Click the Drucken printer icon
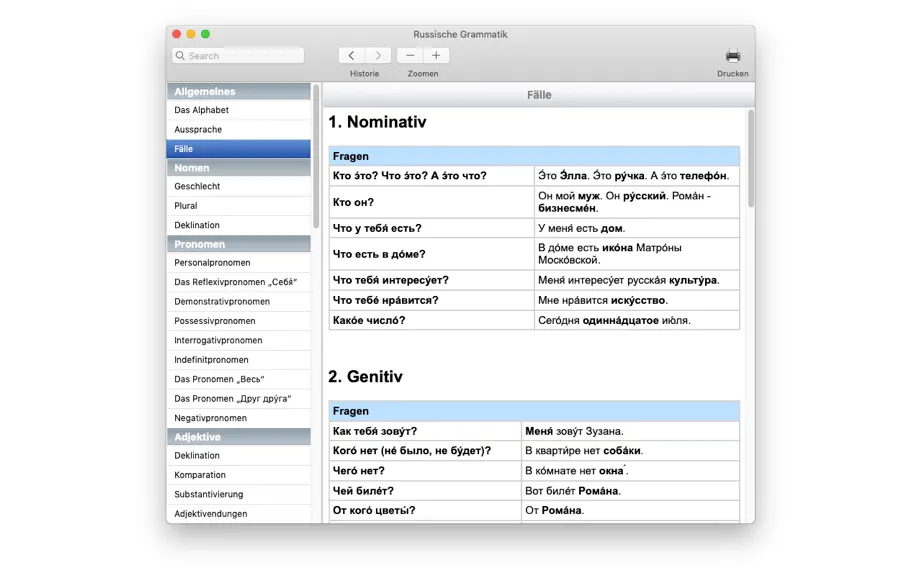Screen dimensions: 922x576 coord(733,56)
